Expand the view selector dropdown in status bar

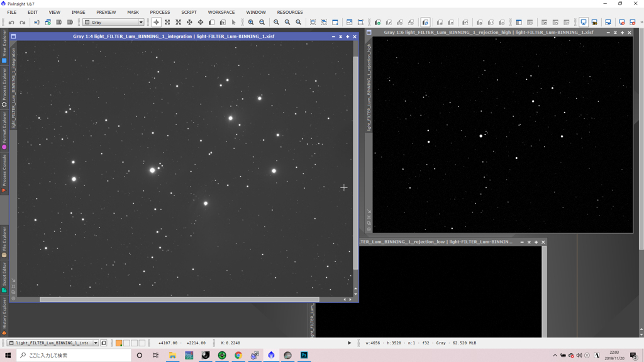(x=96, y=343)
